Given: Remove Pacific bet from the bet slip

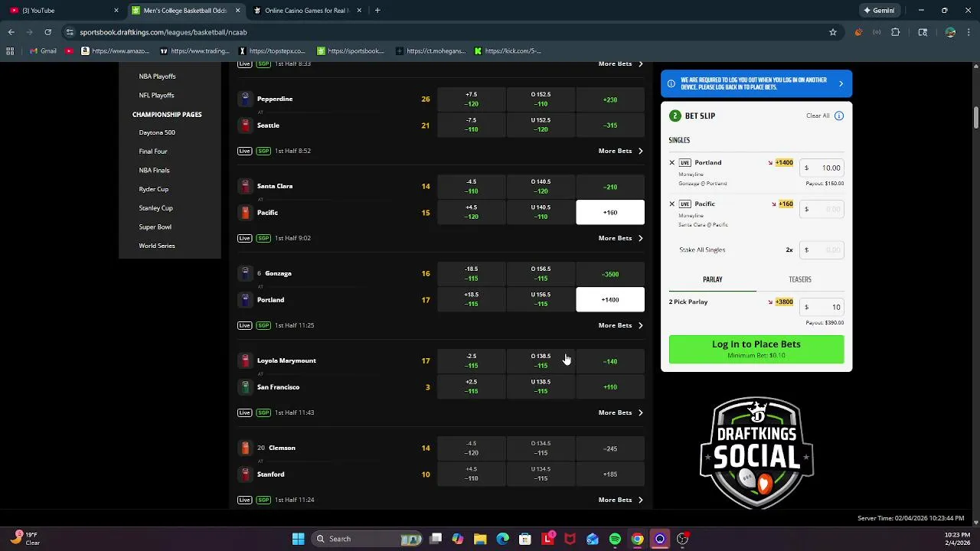Looking at the screenshot, I should 672,204.
